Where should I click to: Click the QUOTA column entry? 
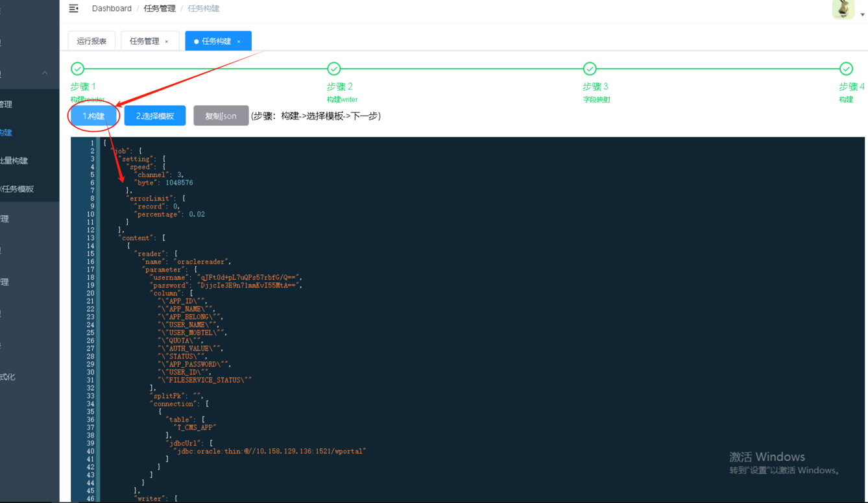[180, 340]
